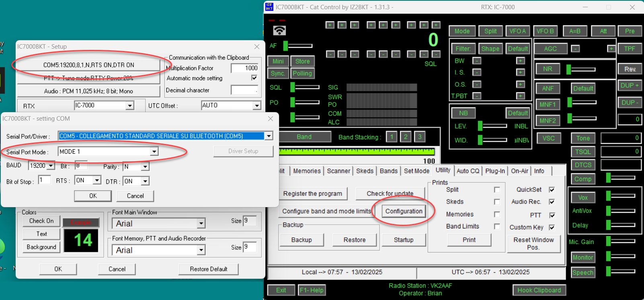Click the O.S. minus button

tap(477, 84)
